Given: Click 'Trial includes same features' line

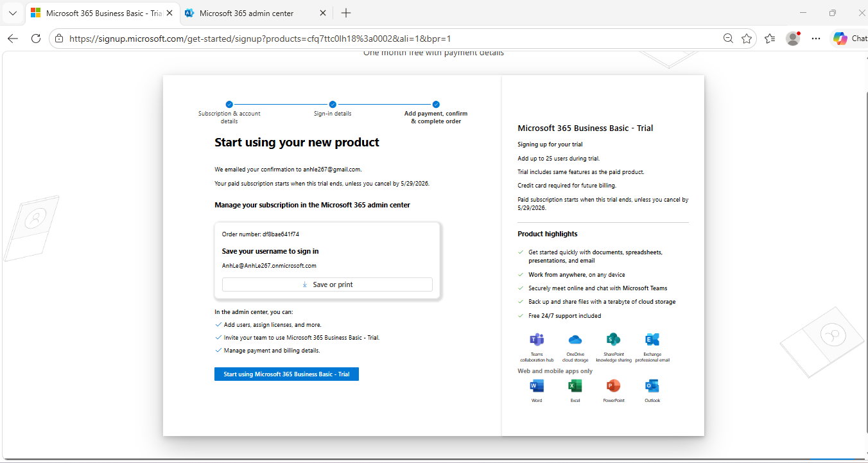Looking at the screenshot, I should (x=581, y=172).
